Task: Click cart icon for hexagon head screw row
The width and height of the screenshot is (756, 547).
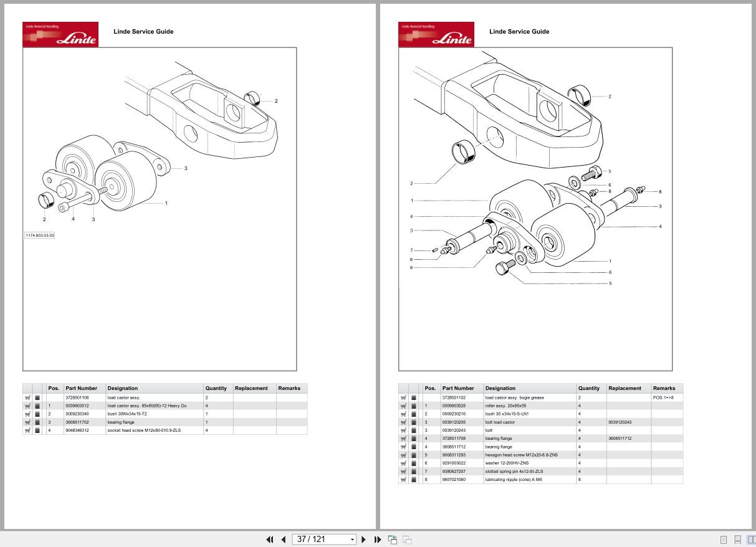Action: (404, 455)
